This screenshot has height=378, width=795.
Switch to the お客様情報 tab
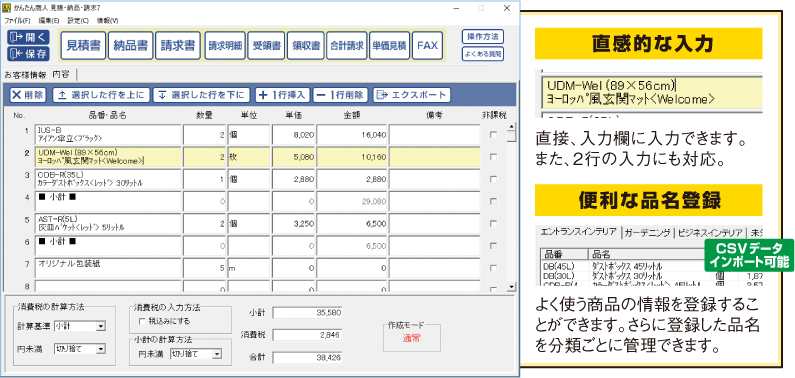(25, 75)
